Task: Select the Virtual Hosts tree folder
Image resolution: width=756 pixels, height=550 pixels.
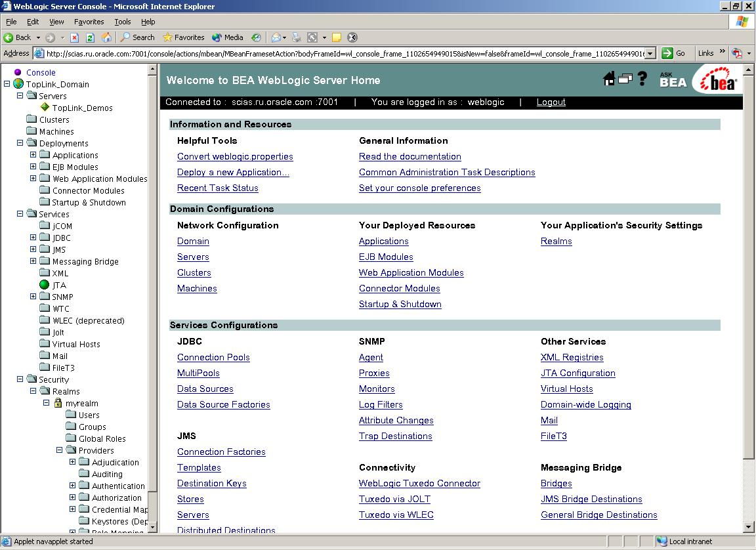Action: coord(70,344)
